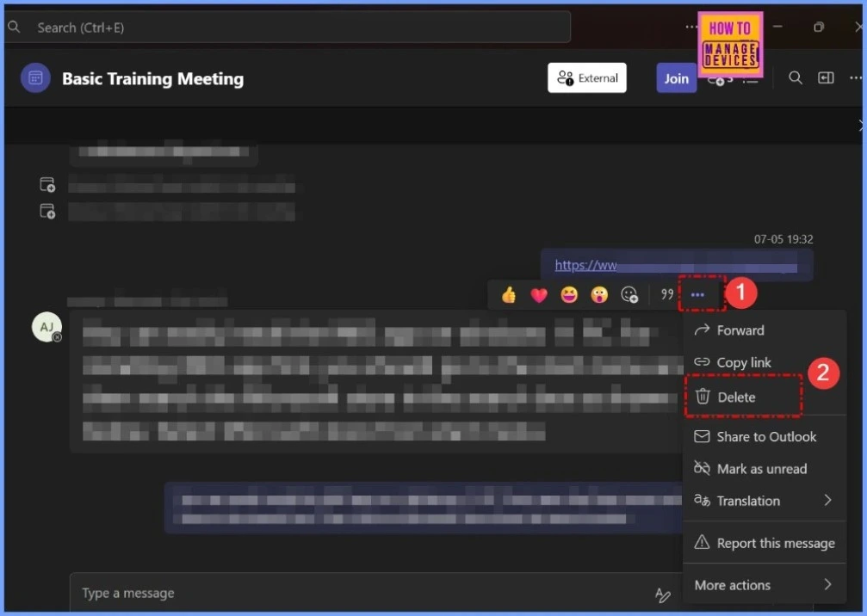The width and height of the screenshot is (867, 616).
Task: React with the laughing face emoji
Action: [x=569, y=295]
